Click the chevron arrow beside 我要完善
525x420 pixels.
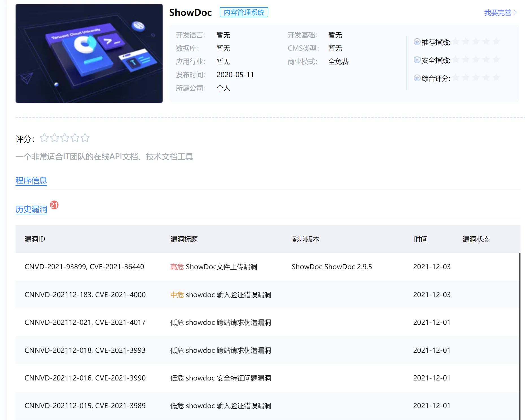click(x=515, y=13)
